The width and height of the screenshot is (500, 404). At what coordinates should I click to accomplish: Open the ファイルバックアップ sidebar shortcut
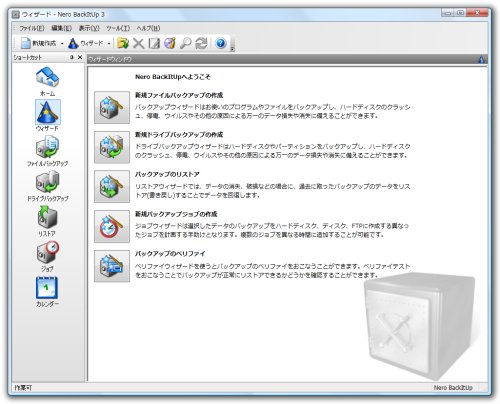[47, 152]
